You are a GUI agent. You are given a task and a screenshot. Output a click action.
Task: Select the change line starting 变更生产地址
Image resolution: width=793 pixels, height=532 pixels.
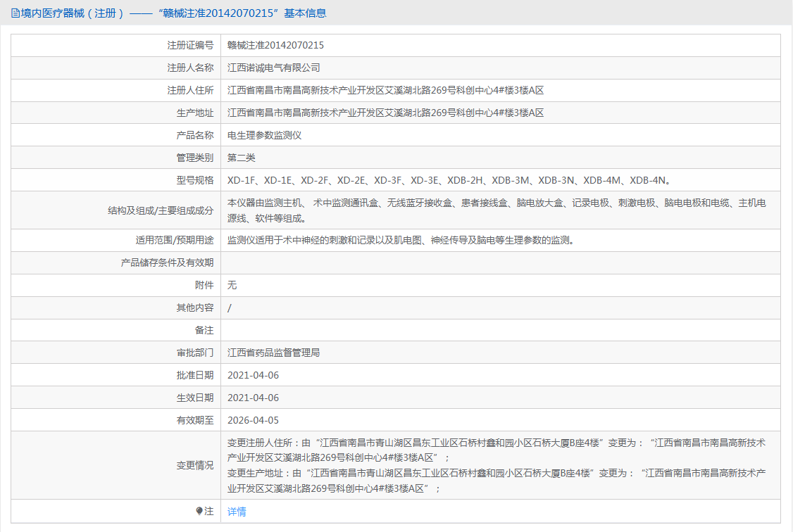click(x=497, y=481)
